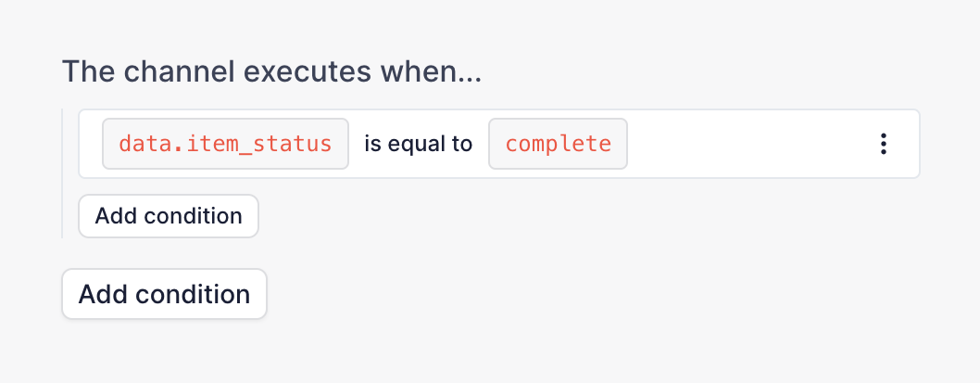Click the "complete" value field
This screenshot has width=980, height=383.
558,144
